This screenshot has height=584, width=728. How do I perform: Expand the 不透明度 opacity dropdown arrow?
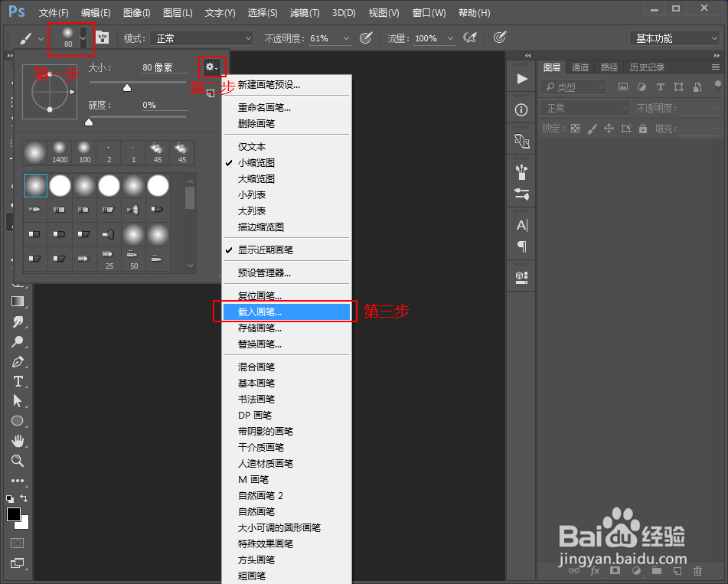pyautogui.click(x=346, y=38)
